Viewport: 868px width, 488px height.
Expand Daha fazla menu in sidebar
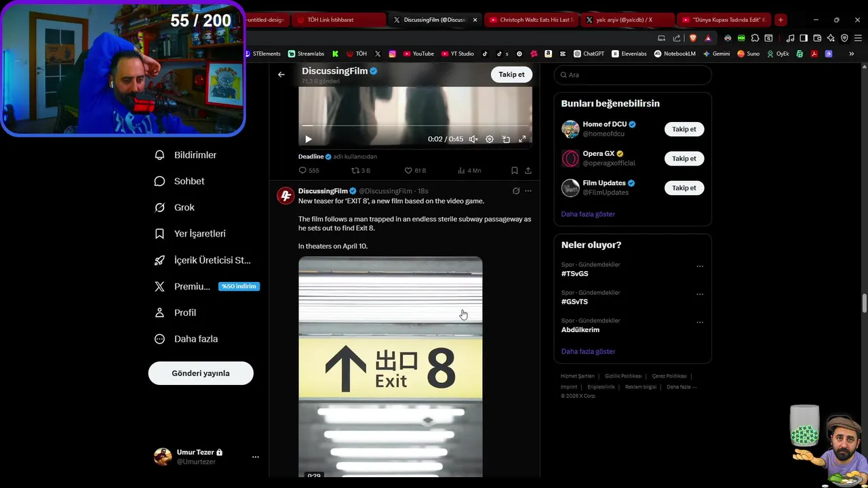click(x=186, y=339)
